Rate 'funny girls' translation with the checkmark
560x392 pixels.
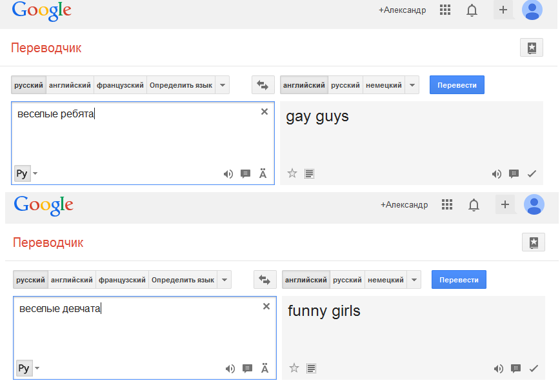tap(534, 369)
